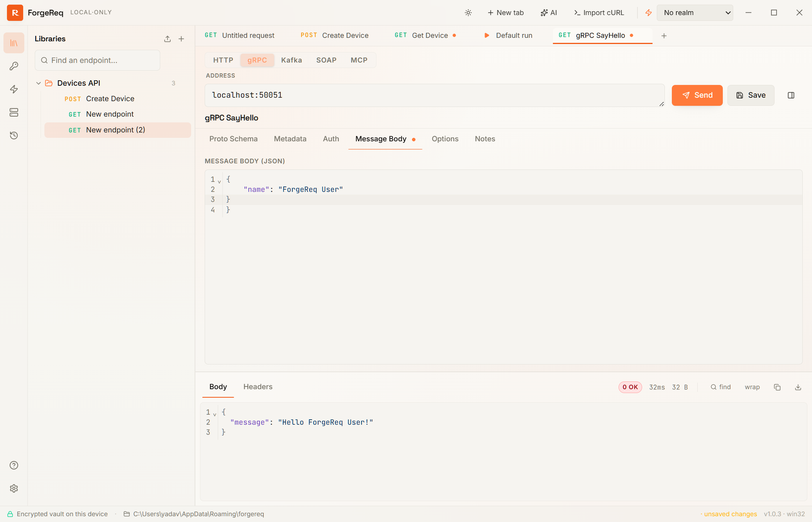Image resolution: width=812 pixels, height=522 pixels.
Task: Open the history clock sidebar icon
Action: coord(14,136)
